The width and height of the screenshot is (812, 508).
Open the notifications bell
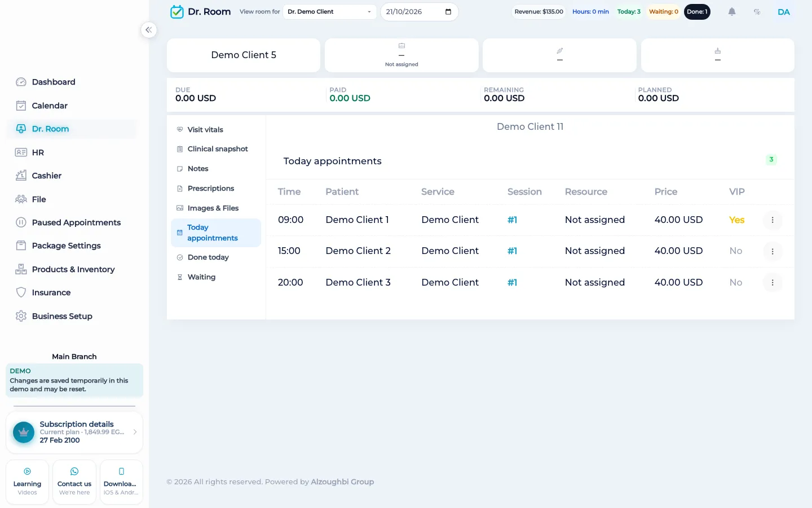pyautogui.click(x=731, y=12)
